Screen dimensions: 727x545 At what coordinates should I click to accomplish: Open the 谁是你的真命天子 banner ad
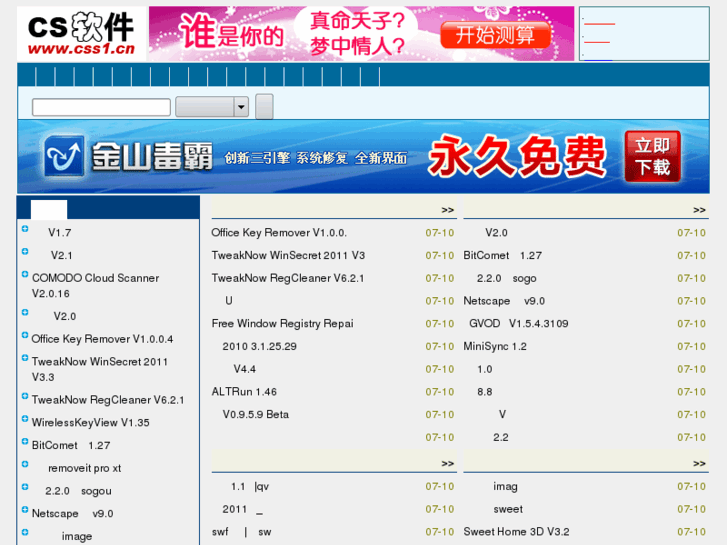(x=361, y=33)
